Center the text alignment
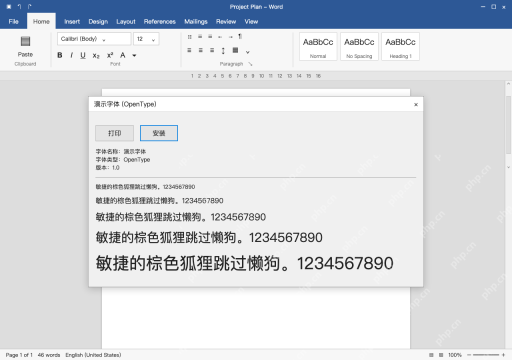Screen dimensions: 512x360 (201, 50)
